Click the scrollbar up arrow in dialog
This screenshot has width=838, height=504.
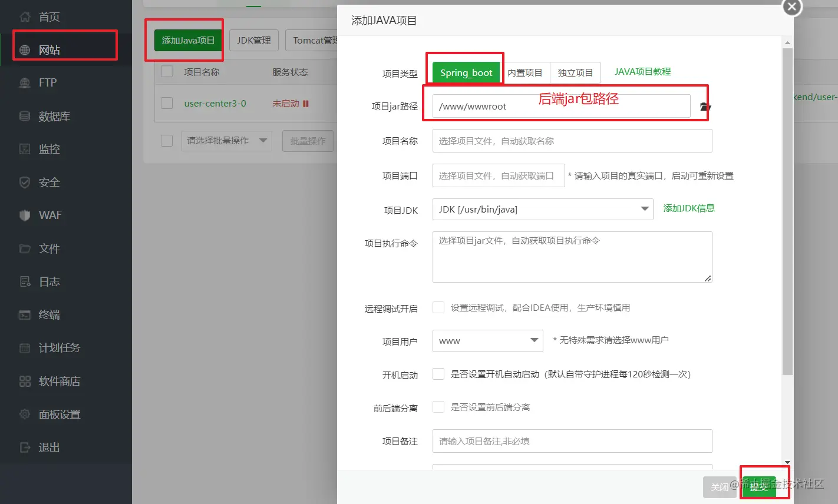click(787, 43)
